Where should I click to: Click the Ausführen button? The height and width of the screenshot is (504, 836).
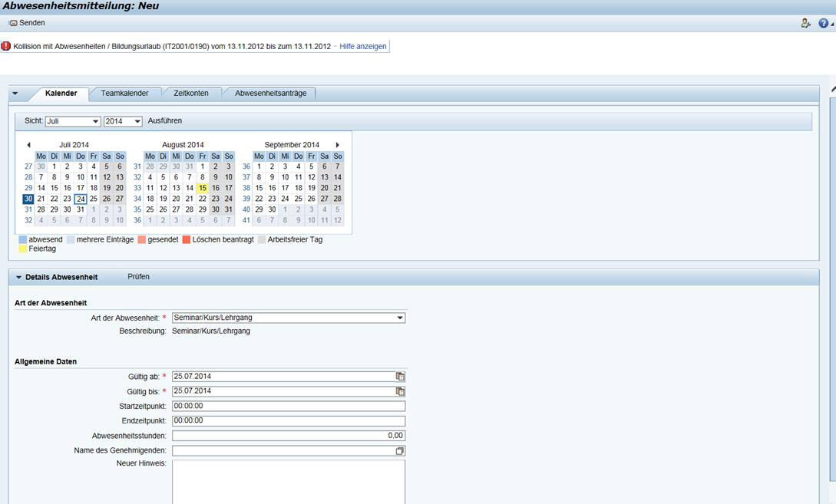point(165,121)
